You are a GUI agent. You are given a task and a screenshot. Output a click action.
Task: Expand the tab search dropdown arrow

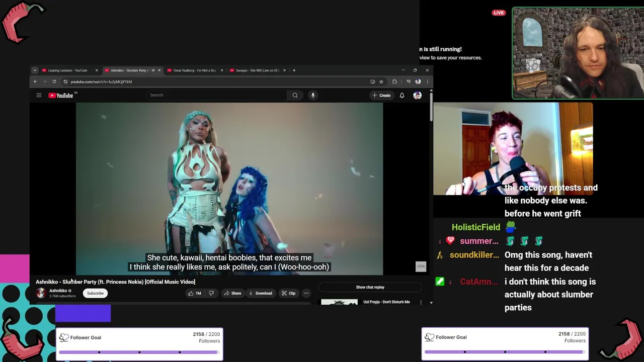pos(35,70)
